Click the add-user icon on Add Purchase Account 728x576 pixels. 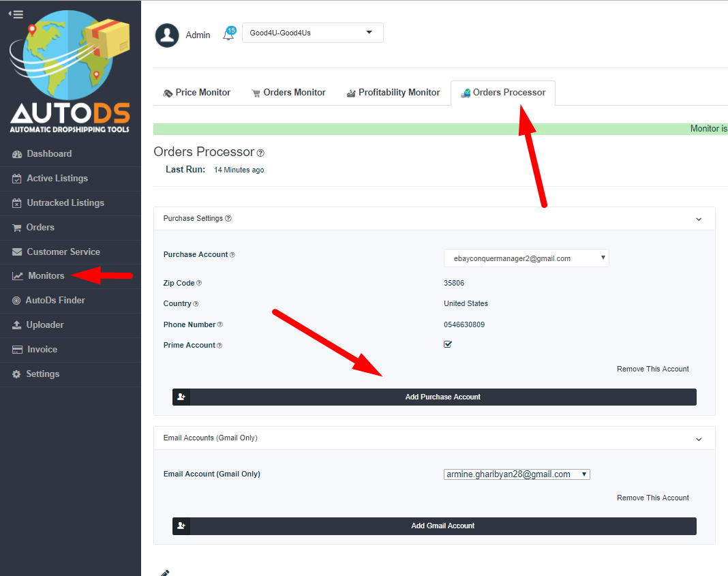[x=181, y=397]
